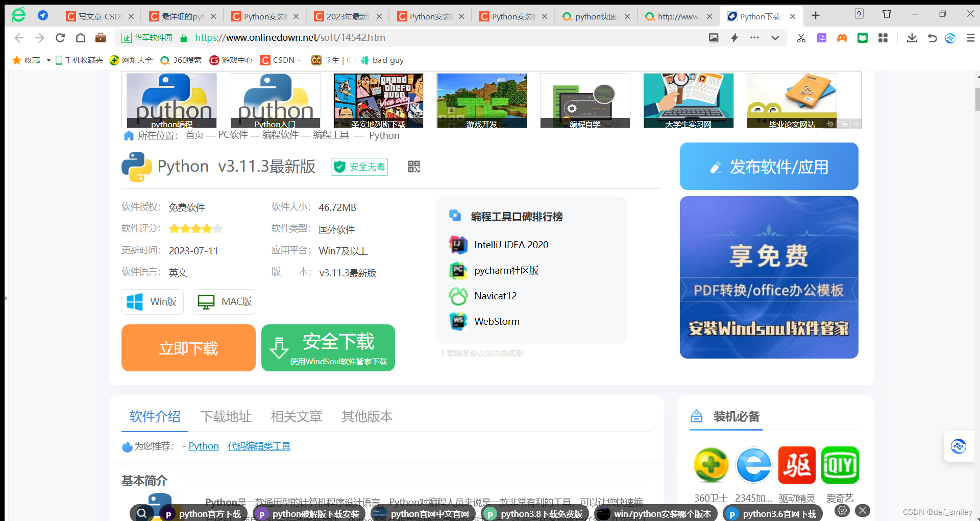
Task: Switch to the 软件介绍 tab
Action: 155,416
